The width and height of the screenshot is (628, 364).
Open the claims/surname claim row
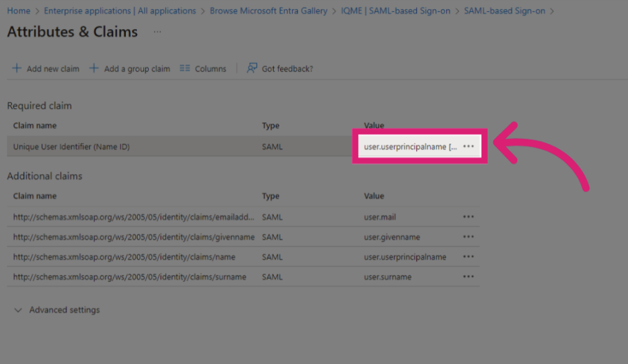pyautogui.click(x=129, y=277)
